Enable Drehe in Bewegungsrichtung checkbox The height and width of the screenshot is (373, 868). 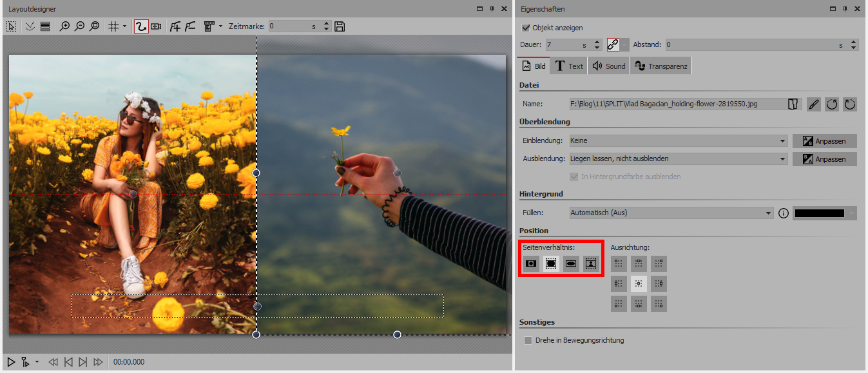click(x=528, y=340)
